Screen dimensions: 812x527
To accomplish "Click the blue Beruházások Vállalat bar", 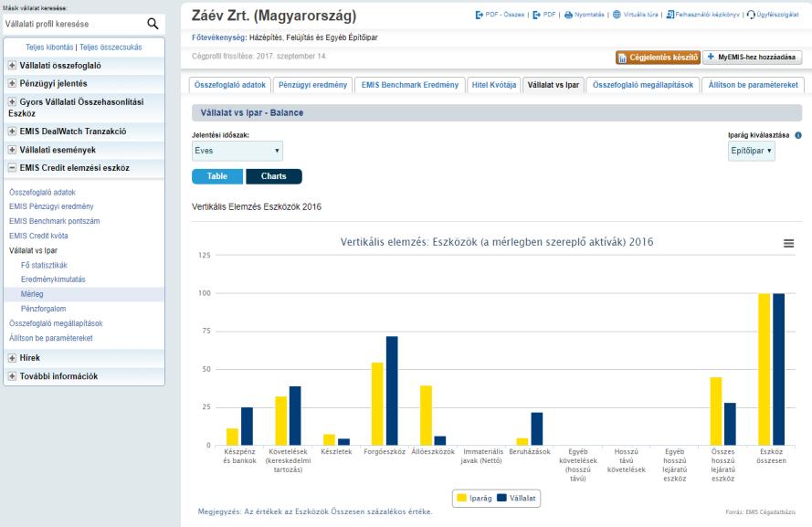I will pyautogui.click(x=537, y=428).
